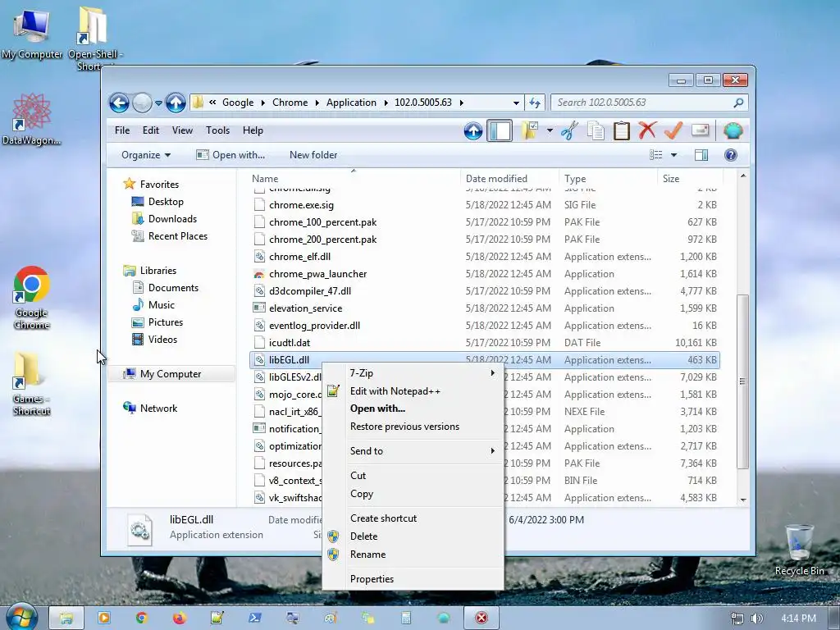
Task: Click the file list vertical scrollbar thumb
Action: [742, 381]
